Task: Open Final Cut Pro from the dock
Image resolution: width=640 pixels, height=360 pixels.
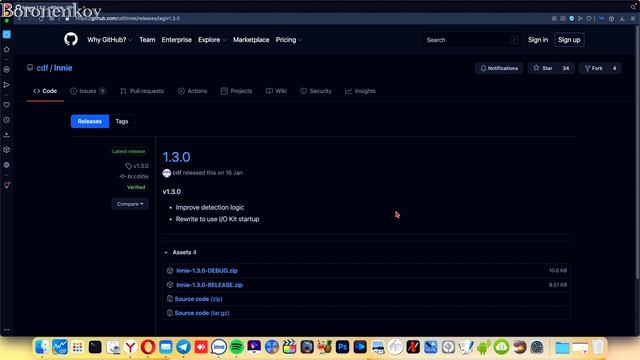Action: (289, 347)
